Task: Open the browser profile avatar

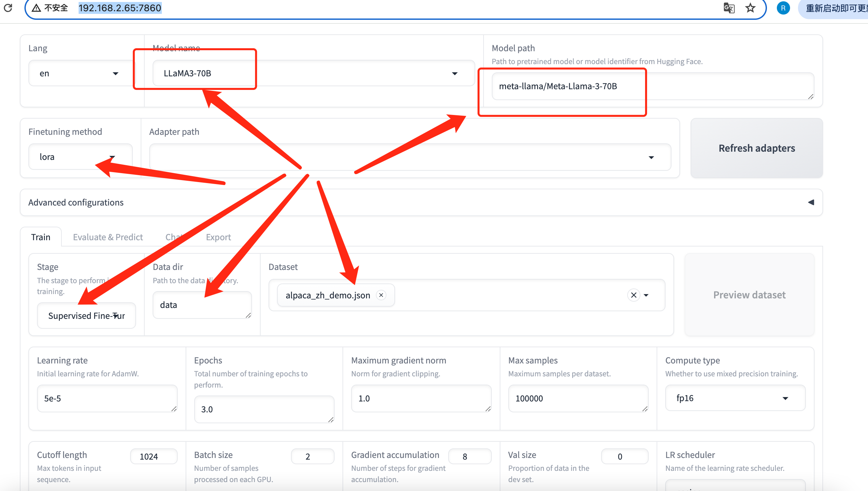Action: [783, 8]
